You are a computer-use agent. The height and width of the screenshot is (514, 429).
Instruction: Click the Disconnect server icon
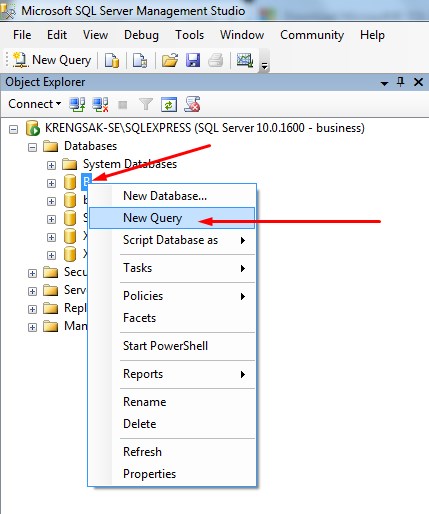tap(100, 105)
